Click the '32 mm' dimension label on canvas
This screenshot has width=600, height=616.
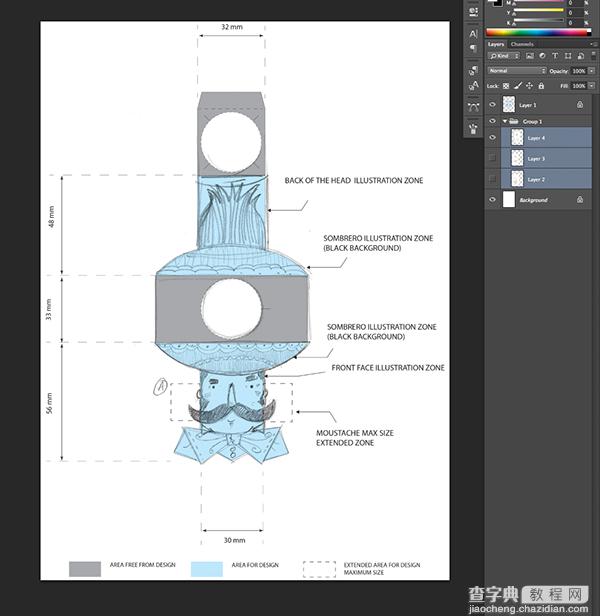coord(232,27)
